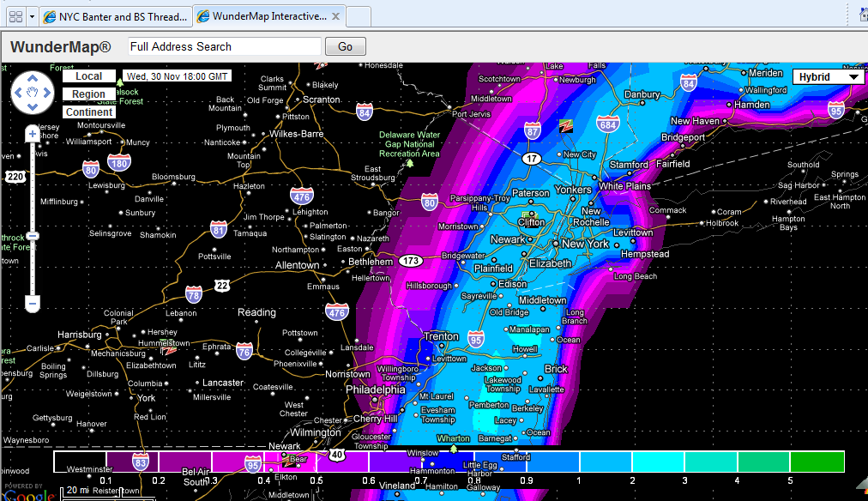Click the hand icon in pan control
Viewport: 868px width, 501px height.
point(32,93)
